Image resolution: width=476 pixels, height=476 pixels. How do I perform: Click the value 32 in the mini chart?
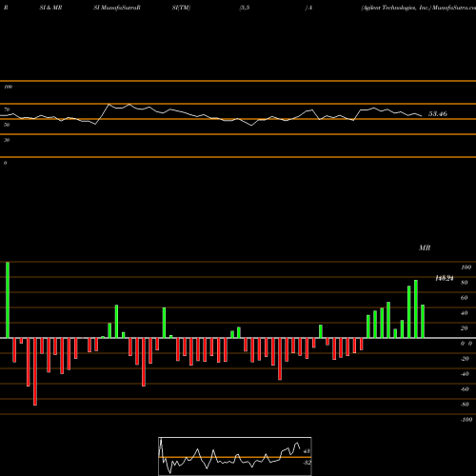click(307, 463)
